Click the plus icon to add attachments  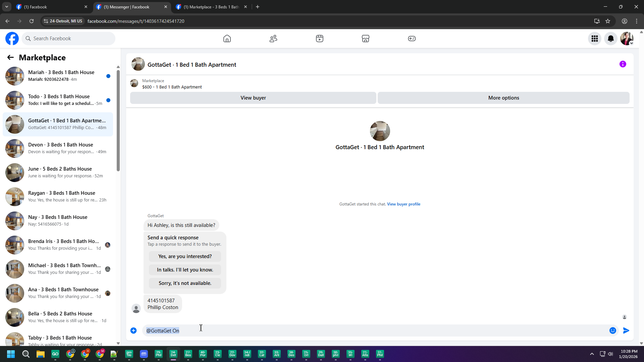tap(133, 330)
